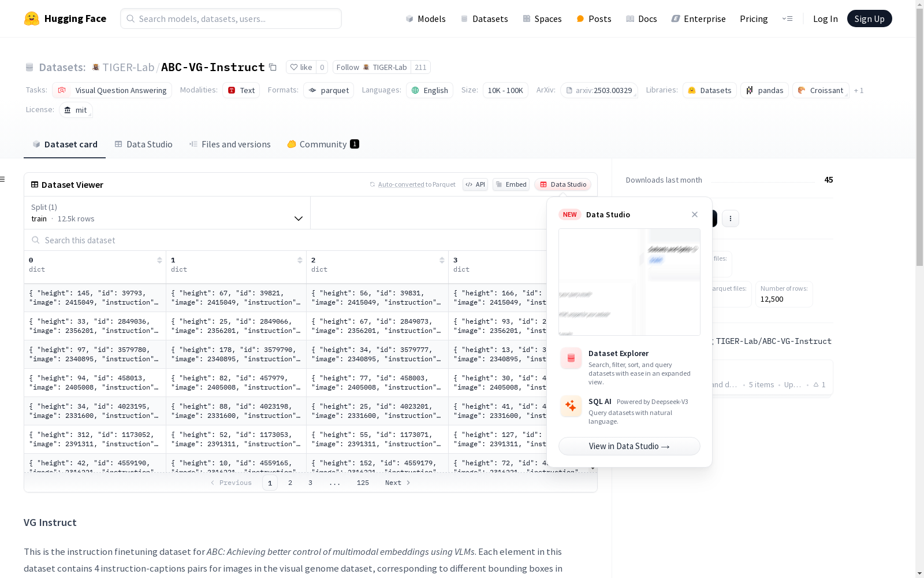
Task: Click the API button in Dataset Viewer
Action: click(475, 184)
